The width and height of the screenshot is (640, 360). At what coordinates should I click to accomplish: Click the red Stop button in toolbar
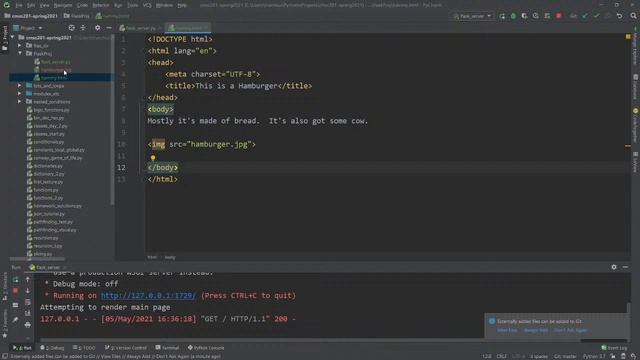[558, 16]
